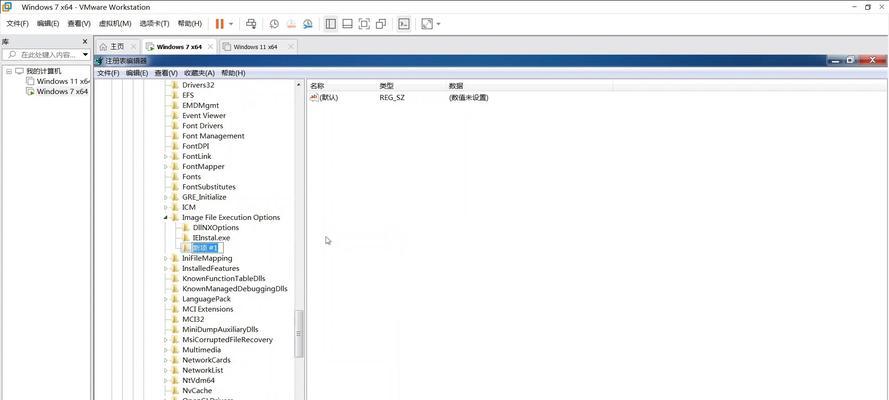889x400 pixels.
Task: Expand the MsiCorruptedFileRecovery key
Action: (x=166, y=340)
